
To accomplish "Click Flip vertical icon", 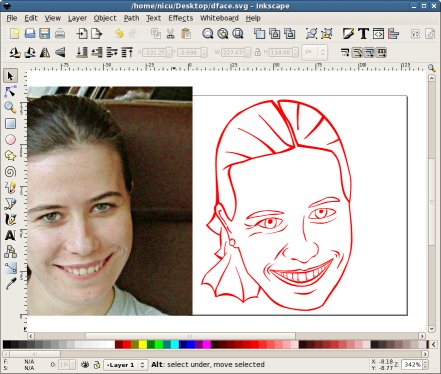I will pyautogui.click(x=60, y=52).
